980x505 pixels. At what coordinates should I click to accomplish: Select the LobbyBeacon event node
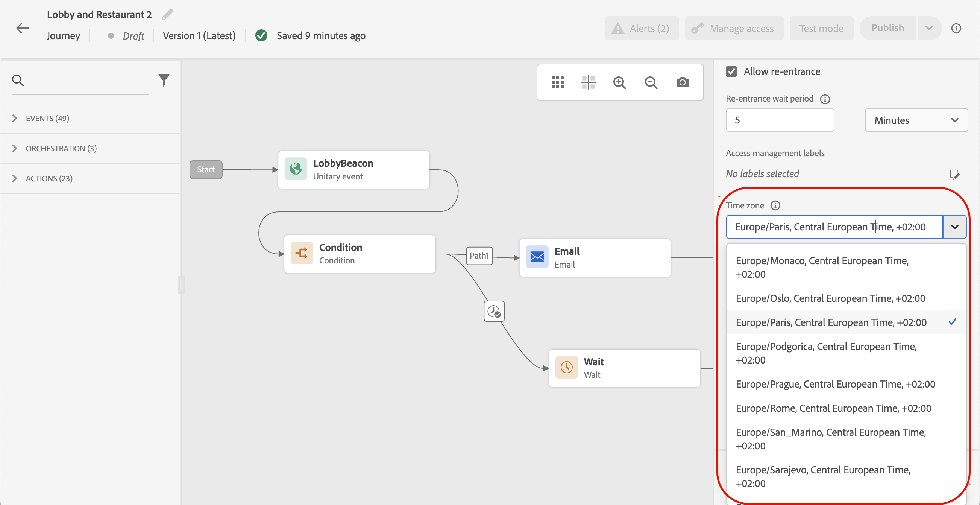pos(353,170)
